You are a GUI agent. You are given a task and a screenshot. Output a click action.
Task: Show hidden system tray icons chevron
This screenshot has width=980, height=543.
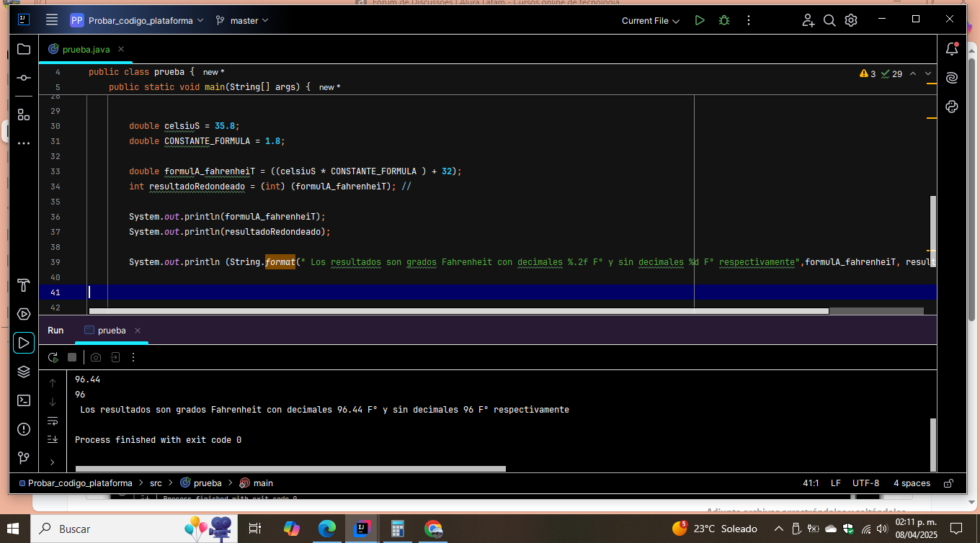tap(778, 529)
